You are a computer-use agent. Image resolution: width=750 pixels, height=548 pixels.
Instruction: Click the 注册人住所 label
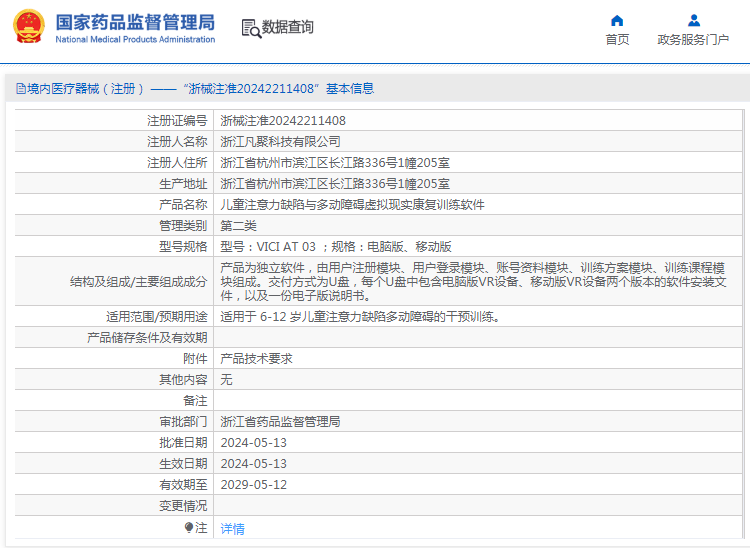tap(177, 163)
